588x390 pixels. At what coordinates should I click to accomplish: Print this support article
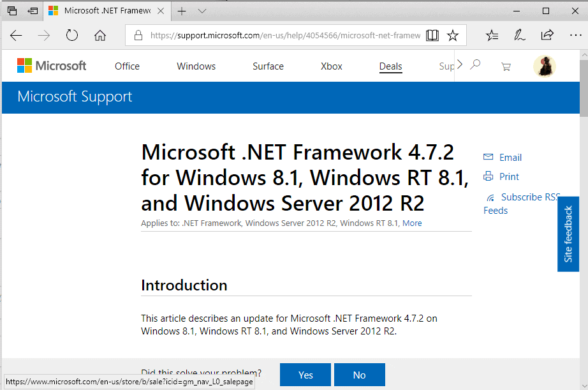point(508,176)
